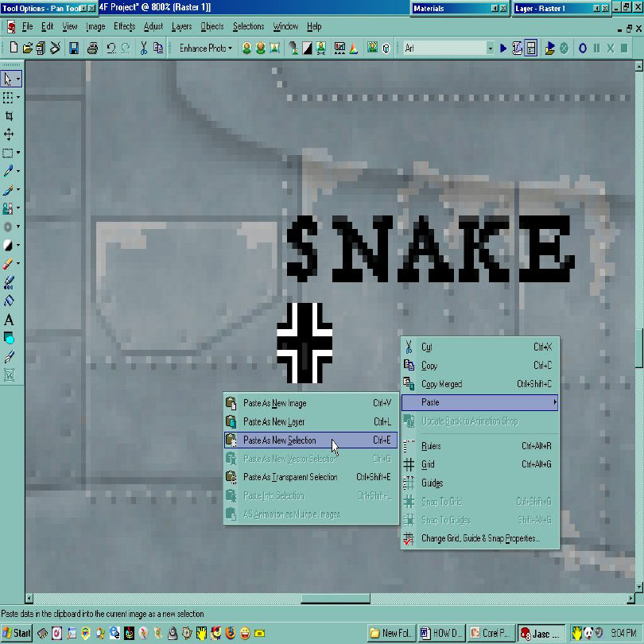Click the Edit Script toolbar icon
Image resolution: width=644 pixels, height=644 pixels.
(x=517, y=48)
